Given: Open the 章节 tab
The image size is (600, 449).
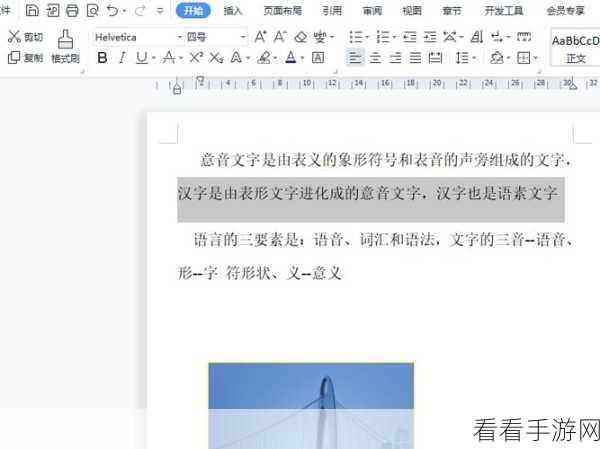Looking at the screenshot, I should [452, 11].
